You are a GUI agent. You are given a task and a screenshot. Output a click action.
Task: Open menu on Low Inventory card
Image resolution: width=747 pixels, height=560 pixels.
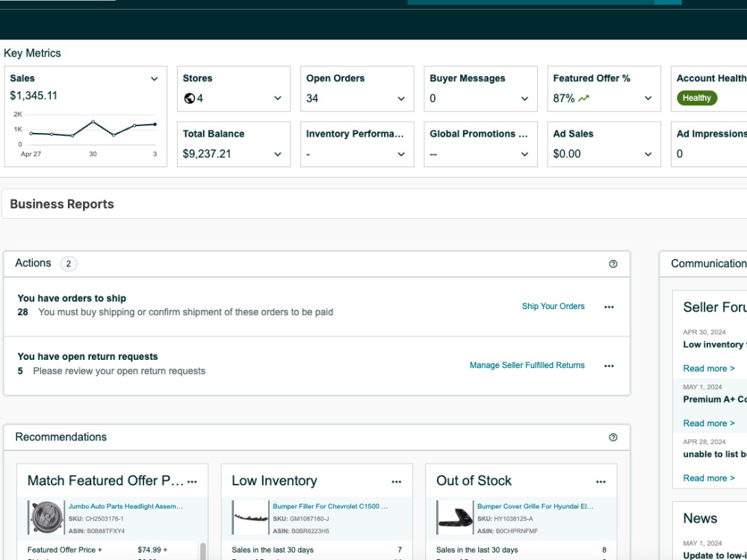click(397, 482)
